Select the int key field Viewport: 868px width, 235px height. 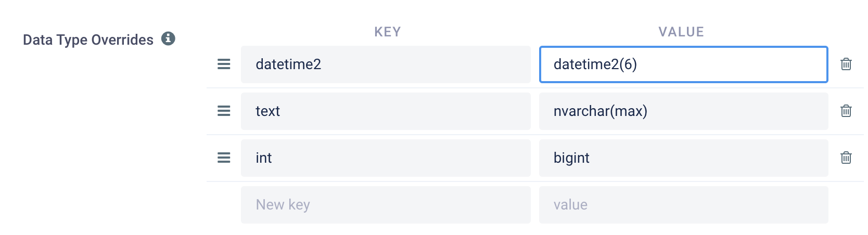point(386,158)
